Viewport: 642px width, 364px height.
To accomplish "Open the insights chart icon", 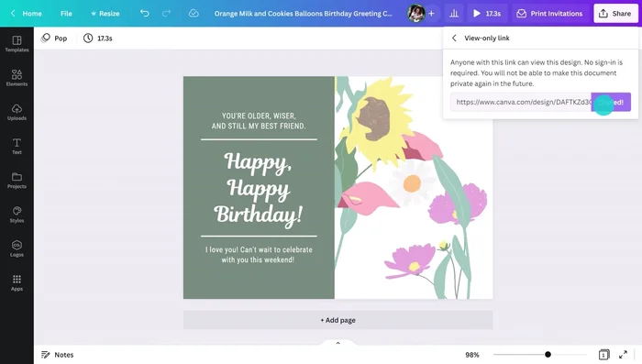I will [x=454, y=14].
